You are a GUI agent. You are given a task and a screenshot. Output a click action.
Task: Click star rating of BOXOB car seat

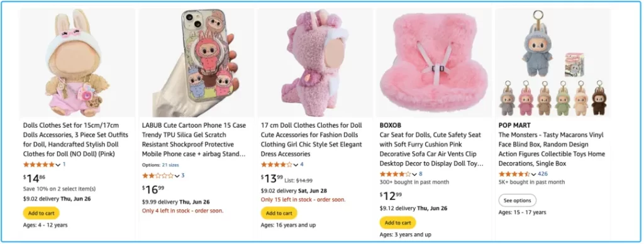click(x=396, y=174)
